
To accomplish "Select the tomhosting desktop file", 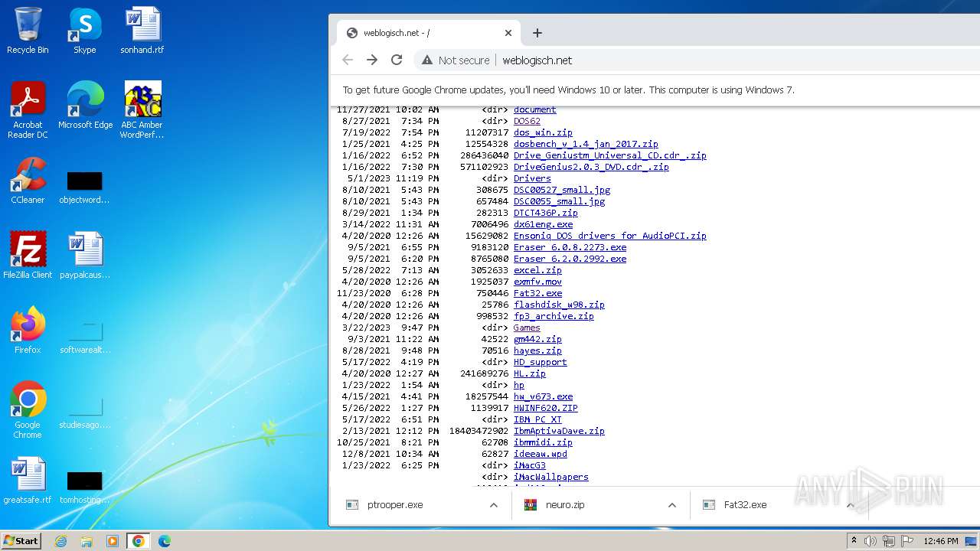I will point(84,487).
